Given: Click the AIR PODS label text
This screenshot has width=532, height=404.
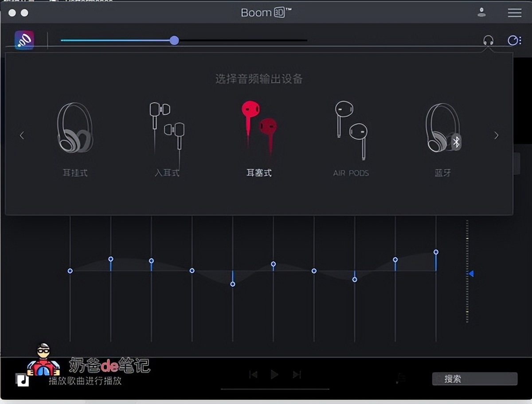Looking at the screenshot, I should tap(351, 173).
